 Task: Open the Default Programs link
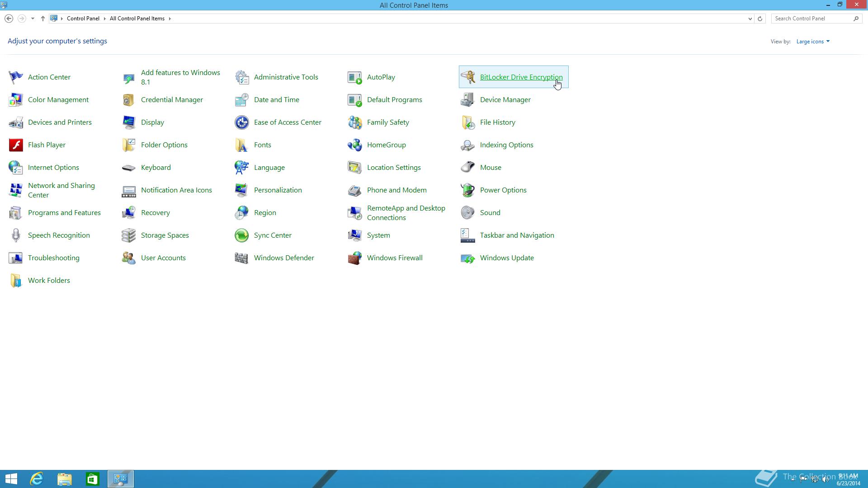395,100
